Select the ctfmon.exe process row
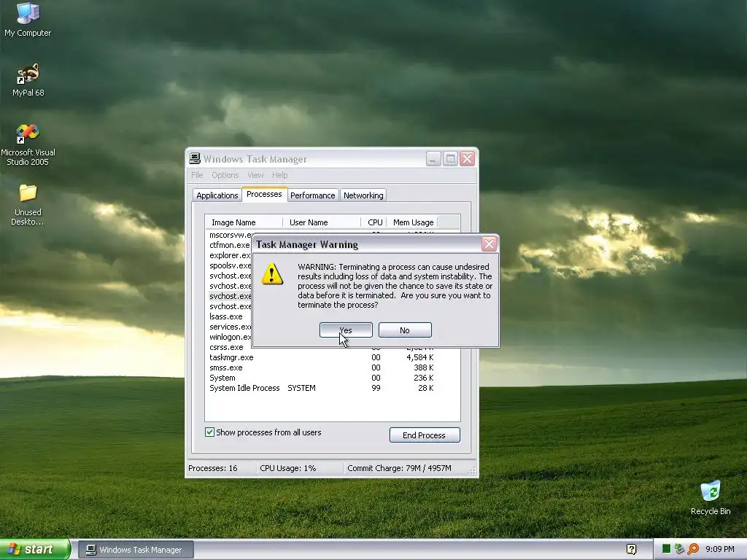The width and height of the screenshot is (747, 560). pyautogui.click(x=230, y=245)
